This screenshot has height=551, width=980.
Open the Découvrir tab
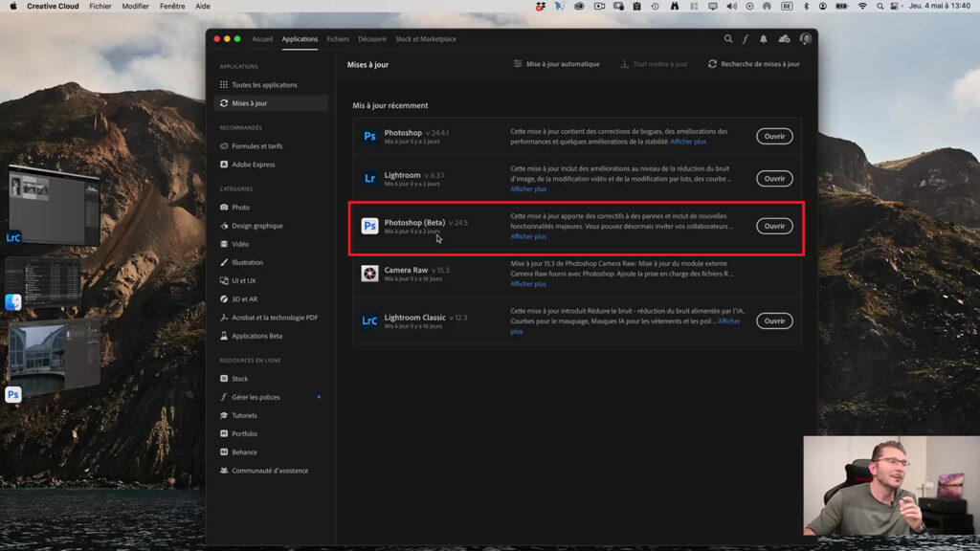click(371, 39)
